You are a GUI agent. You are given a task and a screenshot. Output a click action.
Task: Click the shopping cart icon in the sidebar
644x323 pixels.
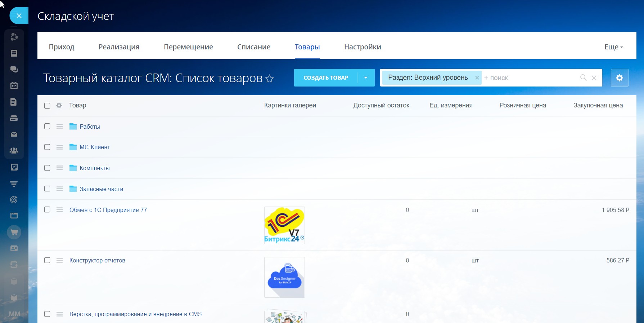pyautogui.click(x=14, y=232)
